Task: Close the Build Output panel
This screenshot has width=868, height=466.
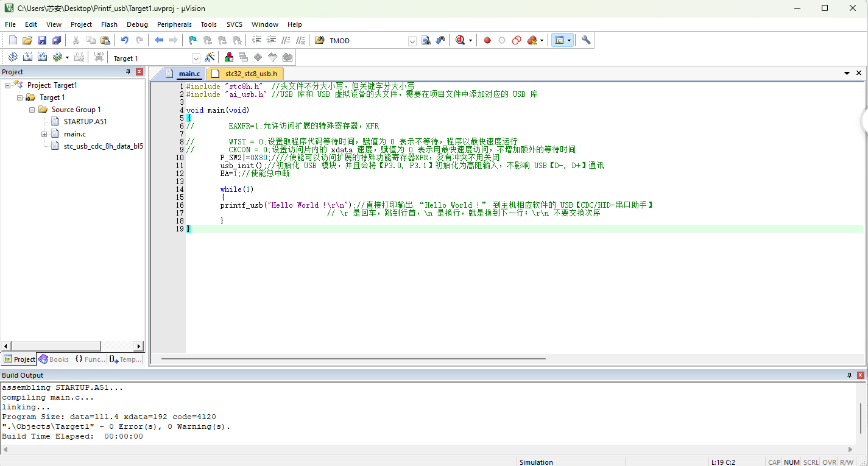Action: tap(861, 375)
